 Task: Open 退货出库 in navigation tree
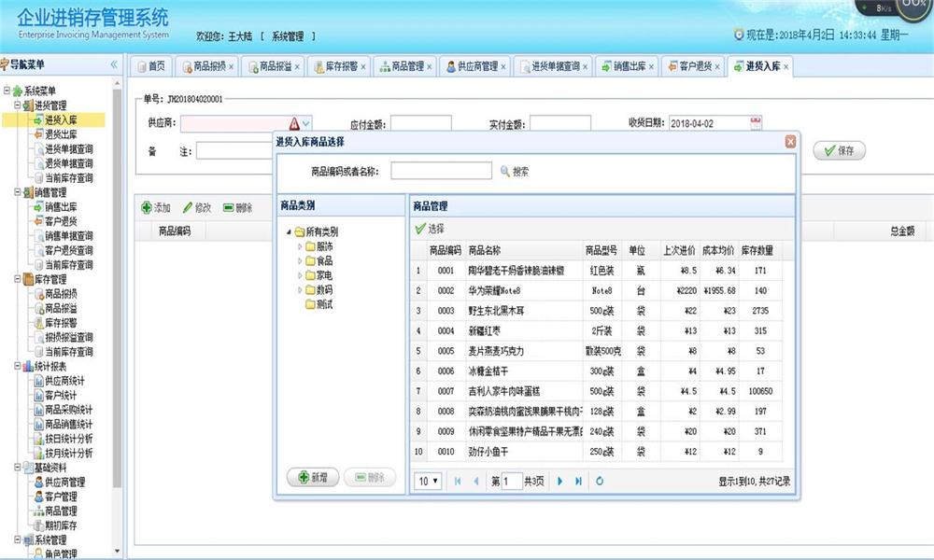click(56, 134)
